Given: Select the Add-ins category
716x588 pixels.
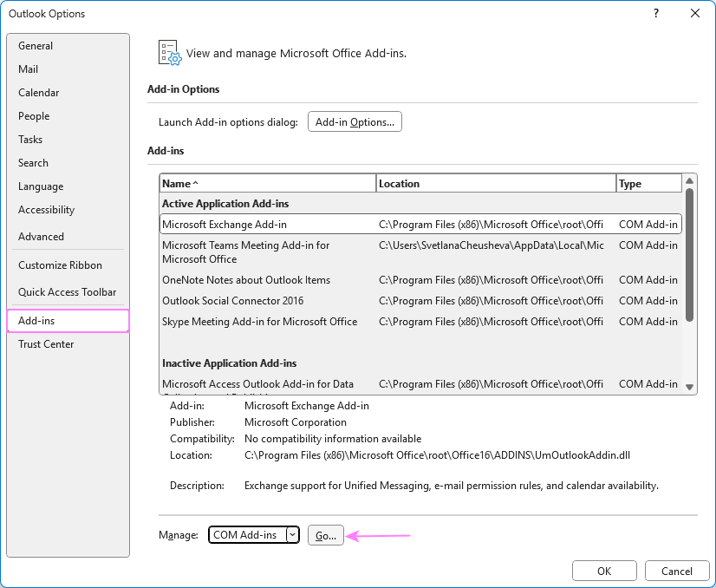Looking at the screenshot, I should (68, 321).
